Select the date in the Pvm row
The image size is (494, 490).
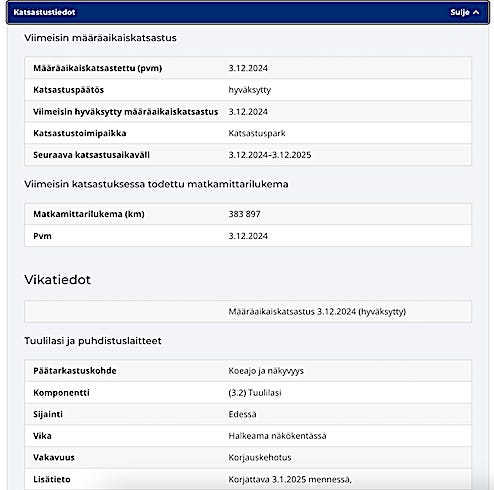(x=248, y=236)
